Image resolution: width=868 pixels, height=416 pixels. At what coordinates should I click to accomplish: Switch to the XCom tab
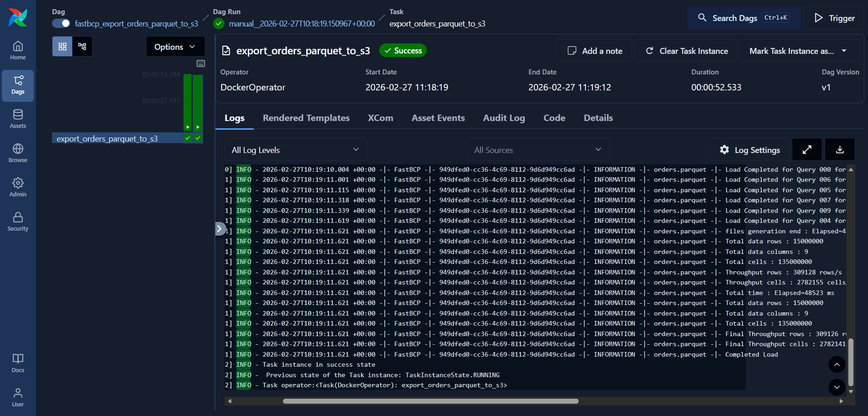click(380, 118)
